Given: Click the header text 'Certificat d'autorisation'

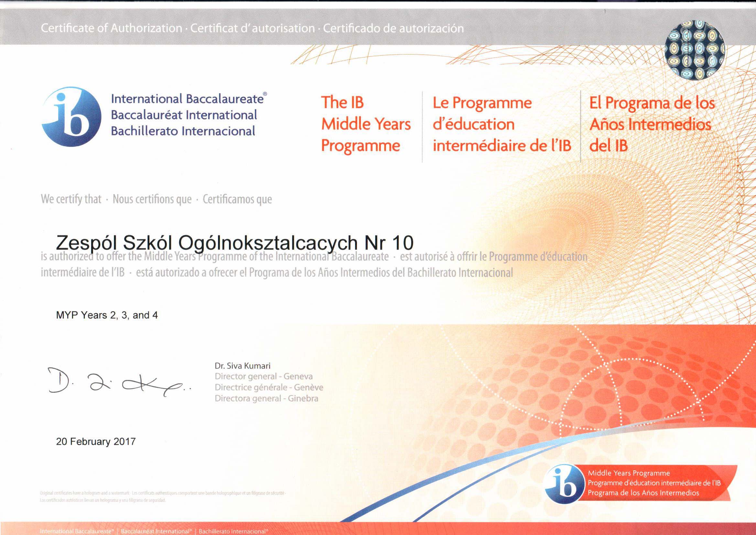Looking at the screenshot, I should (253, 28).
